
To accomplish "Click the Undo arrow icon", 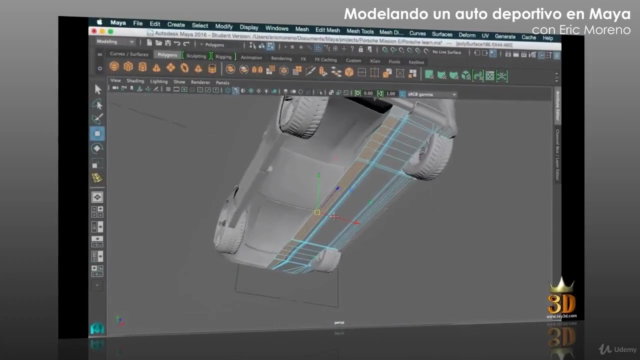I will 177,43.
